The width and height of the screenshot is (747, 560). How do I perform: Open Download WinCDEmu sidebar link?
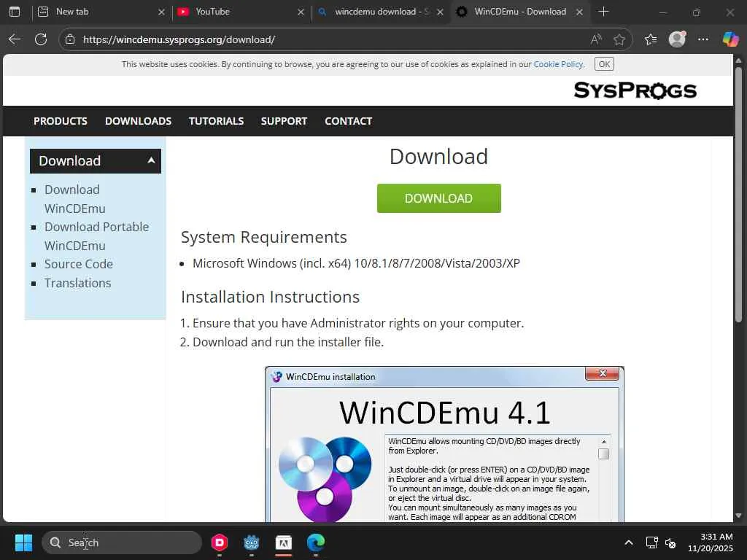(75, 199)
